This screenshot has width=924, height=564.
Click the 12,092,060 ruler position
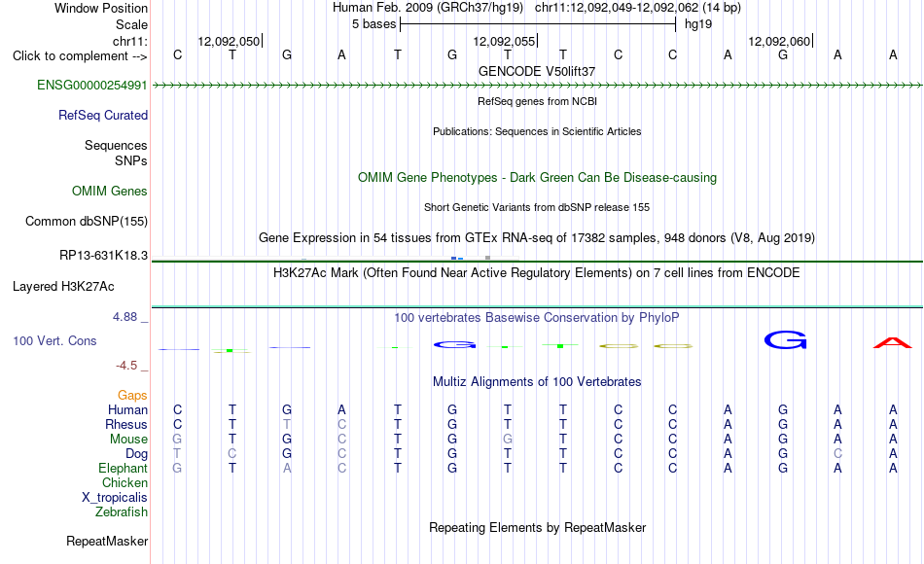pos(779,41)
